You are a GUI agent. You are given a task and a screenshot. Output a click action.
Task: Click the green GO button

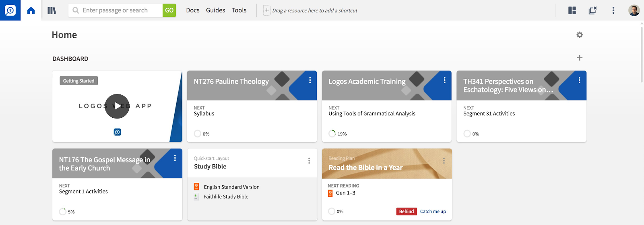point(169,10)
